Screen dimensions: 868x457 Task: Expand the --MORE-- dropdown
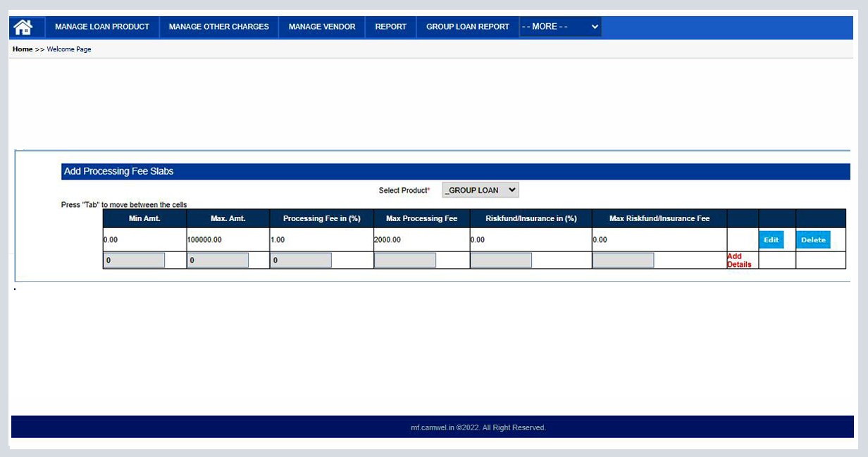[560, 27]
